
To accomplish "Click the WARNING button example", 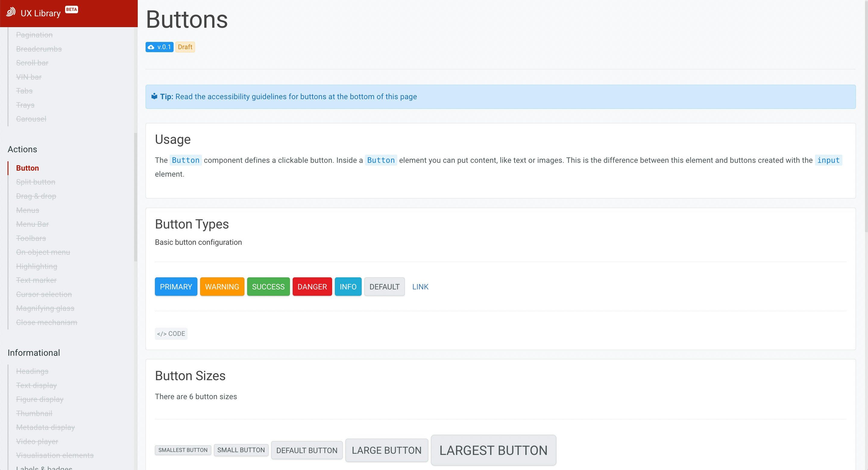I will (222, 287).
